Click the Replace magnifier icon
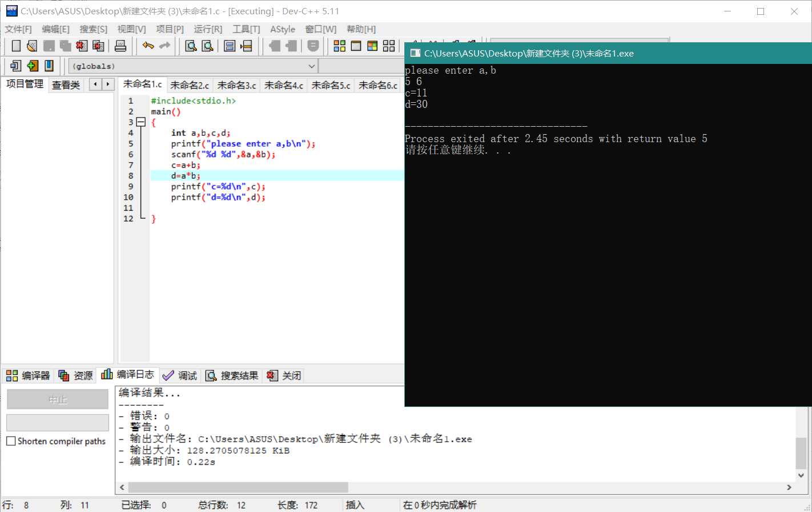812x512 pixels. [x=208, y=46]
